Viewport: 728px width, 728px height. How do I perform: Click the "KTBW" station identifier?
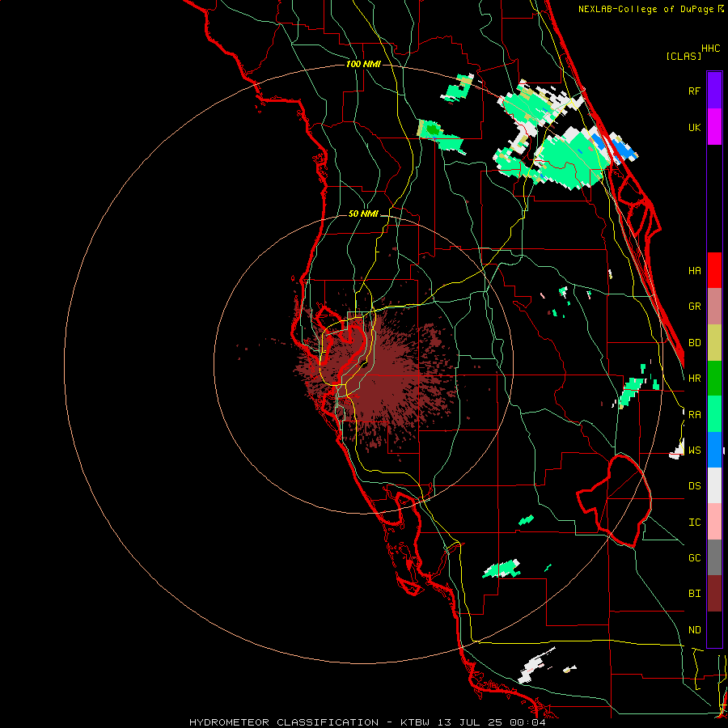[x=416, y=722]
